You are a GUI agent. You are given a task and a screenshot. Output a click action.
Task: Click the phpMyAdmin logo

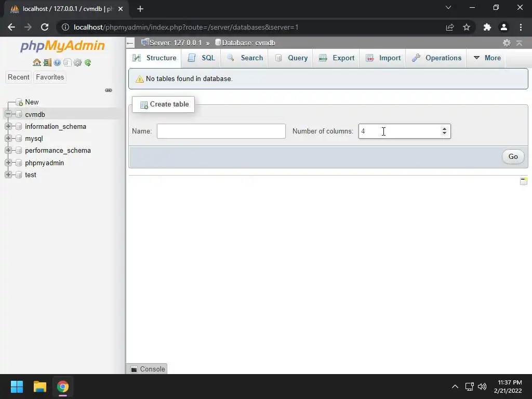pyautogui.click(x=62, y=46)
